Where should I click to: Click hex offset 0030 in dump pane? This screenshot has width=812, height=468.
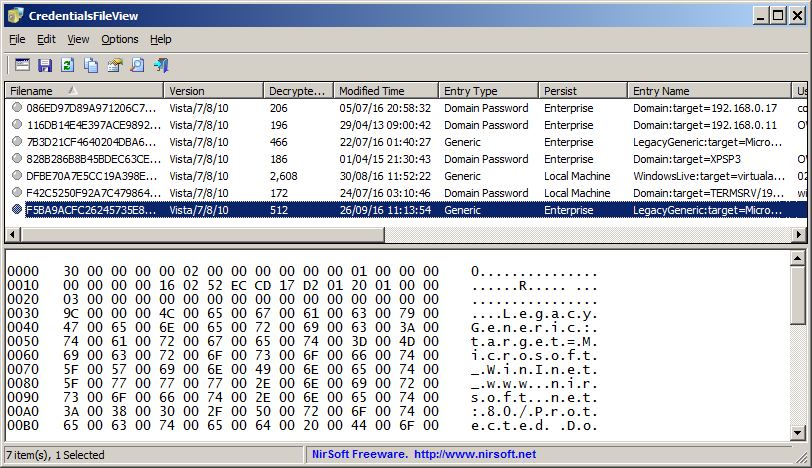[23, 313]
